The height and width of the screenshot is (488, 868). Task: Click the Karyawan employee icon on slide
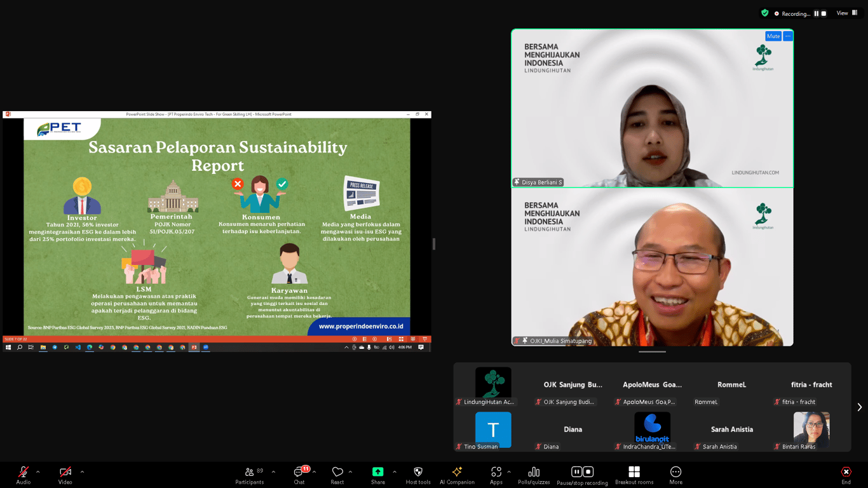pos(289,264)
